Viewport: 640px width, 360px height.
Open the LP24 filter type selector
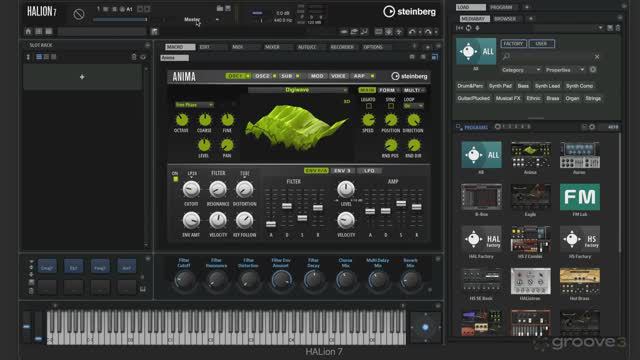pyautogui.click(x=191, y=174)
